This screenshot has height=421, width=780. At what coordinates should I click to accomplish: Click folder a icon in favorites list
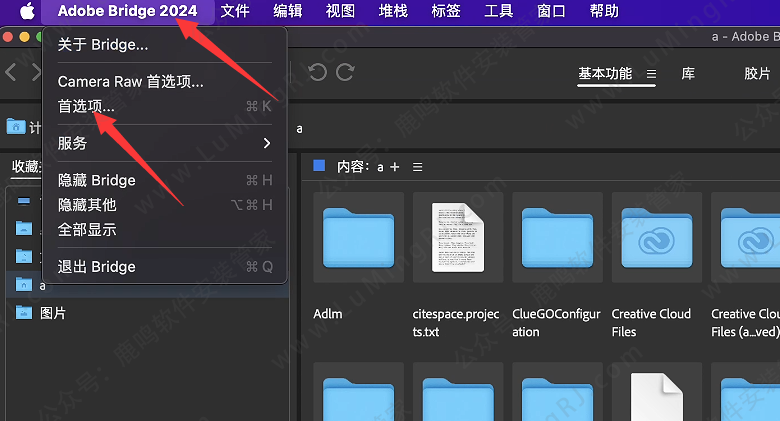tap(24, 284)
